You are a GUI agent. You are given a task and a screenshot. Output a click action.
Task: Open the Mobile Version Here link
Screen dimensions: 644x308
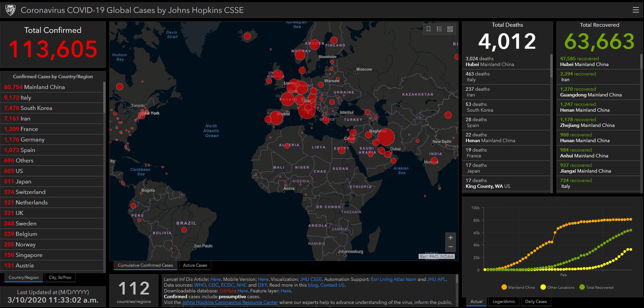pos(263,280)
